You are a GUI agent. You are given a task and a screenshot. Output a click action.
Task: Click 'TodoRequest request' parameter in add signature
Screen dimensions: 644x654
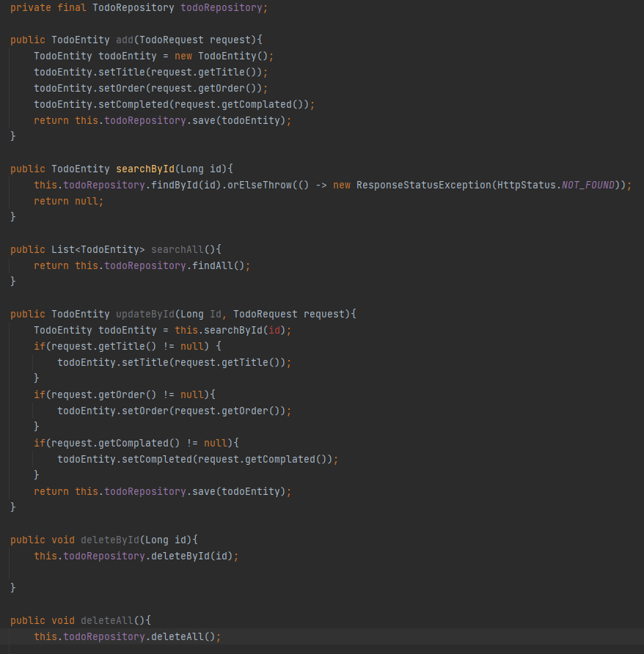[195, 40]
